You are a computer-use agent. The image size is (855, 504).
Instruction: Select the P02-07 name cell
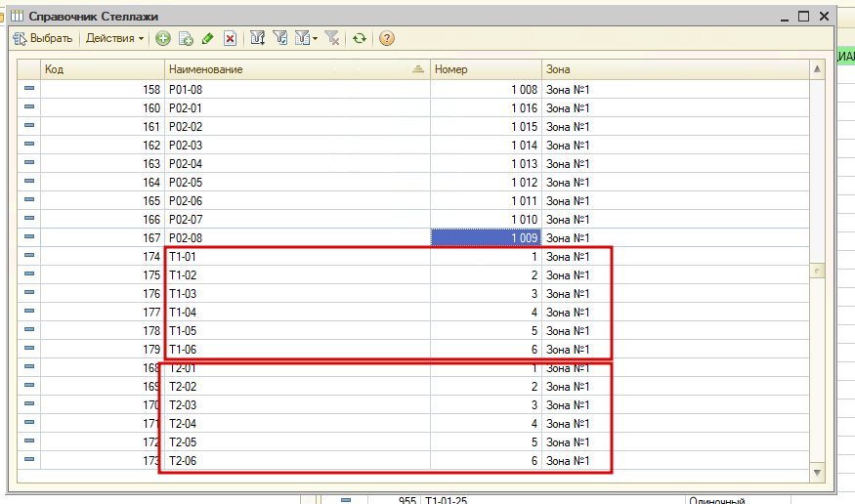297,219
